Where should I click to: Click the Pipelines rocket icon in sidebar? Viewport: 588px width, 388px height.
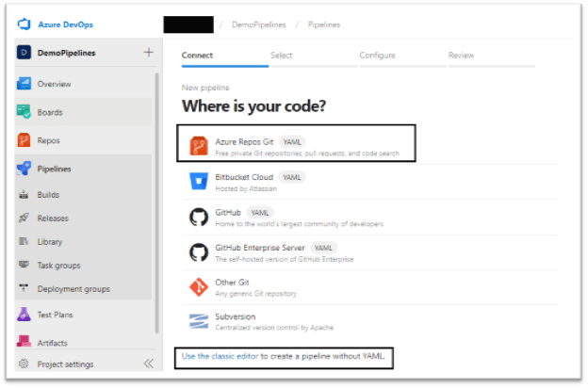tap(24, 169)
